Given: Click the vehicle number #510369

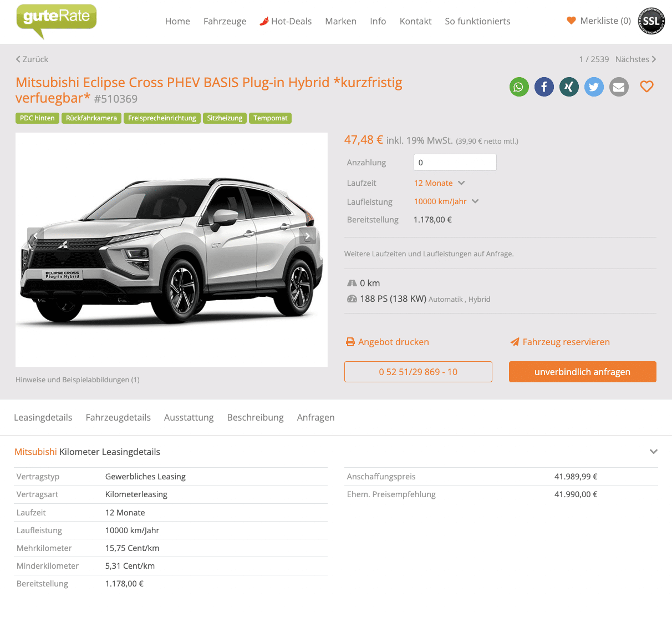Looking at the screenshot, I should pos(116,99).
